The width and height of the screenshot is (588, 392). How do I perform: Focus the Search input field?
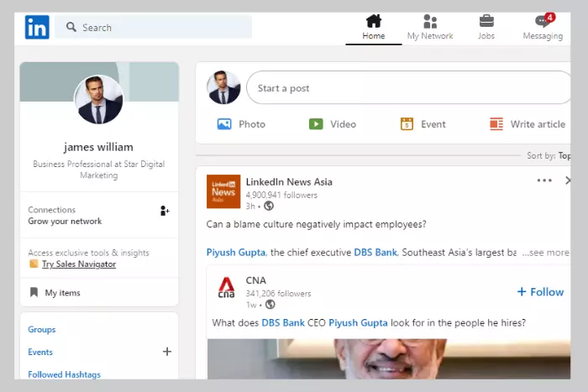coord(154,27)
